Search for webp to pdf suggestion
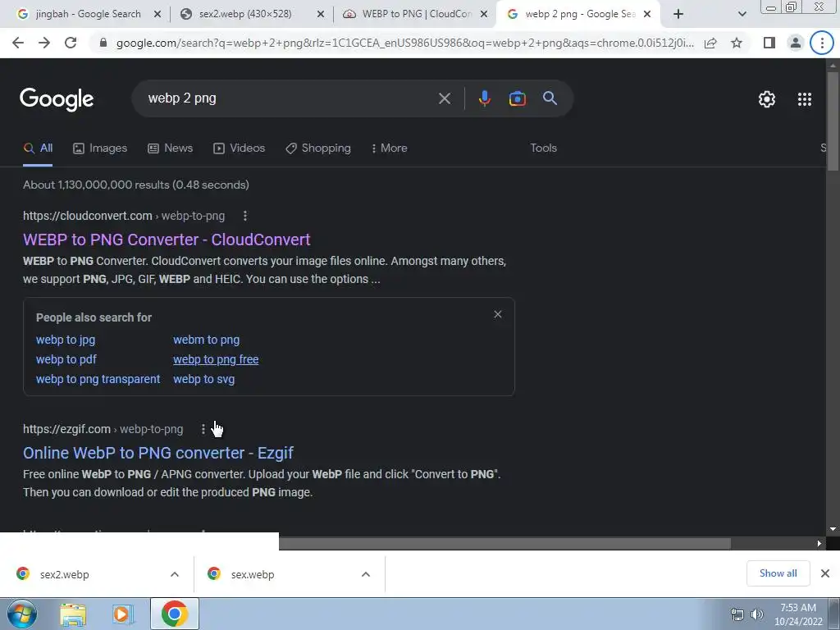This screenshot has height=630, width=840. (x=66, y=359)
